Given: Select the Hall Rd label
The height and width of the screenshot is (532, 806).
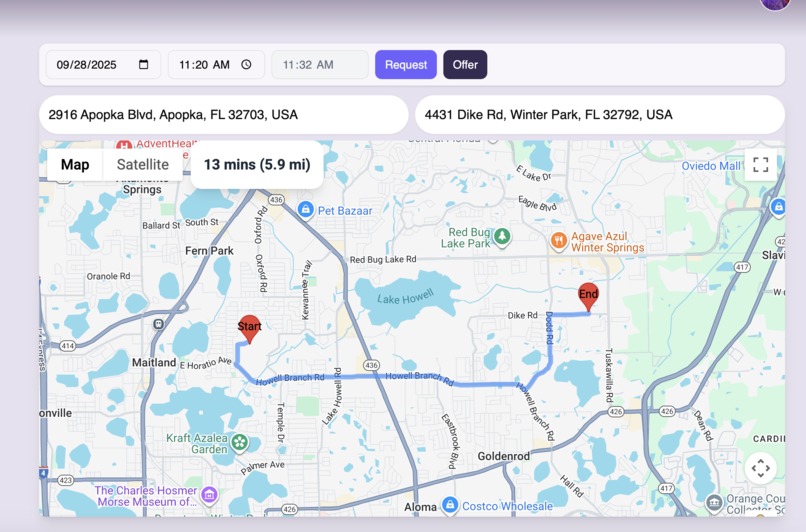Looking at the screenshot, I should pyautogui.click(x=572, y=486).
